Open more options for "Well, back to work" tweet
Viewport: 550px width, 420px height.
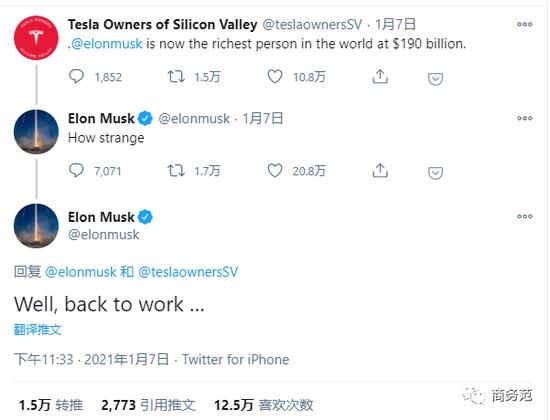tap(525, 216)
